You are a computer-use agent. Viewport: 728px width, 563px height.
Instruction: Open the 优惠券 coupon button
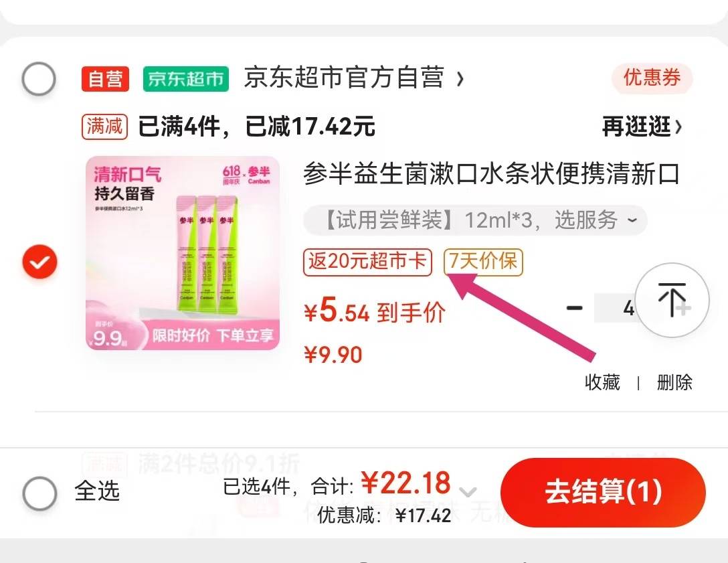click(652, 78)
